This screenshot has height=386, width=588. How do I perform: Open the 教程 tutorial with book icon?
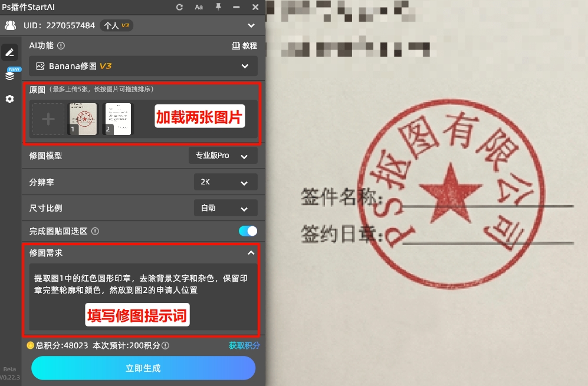[244, 45]
